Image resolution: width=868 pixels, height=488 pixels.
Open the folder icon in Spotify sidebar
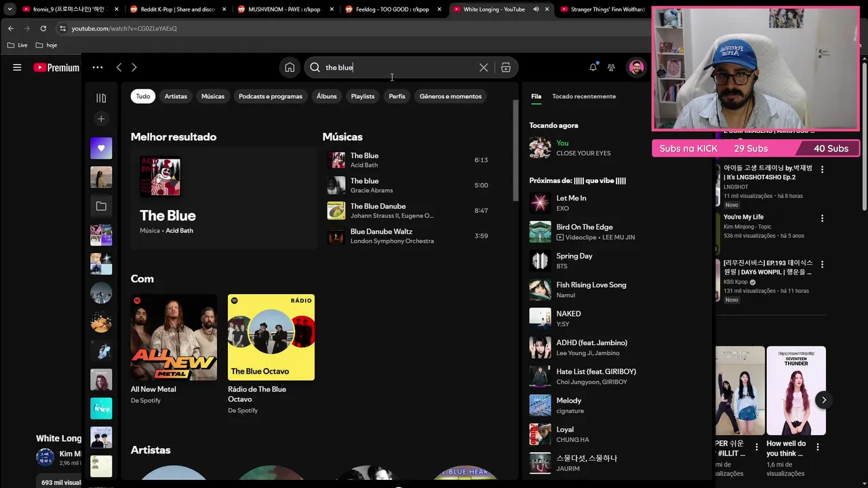tap(101, 206)
